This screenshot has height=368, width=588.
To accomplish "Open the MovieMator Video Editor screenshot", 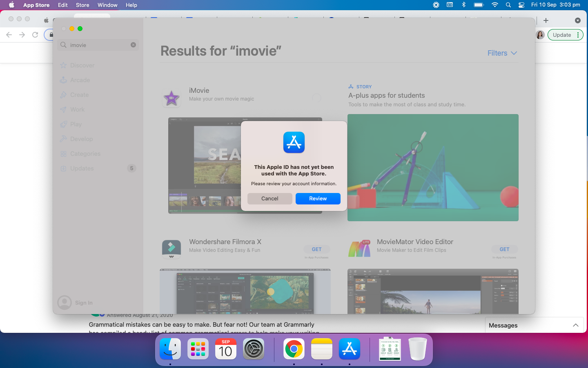I will pos(433,291).
